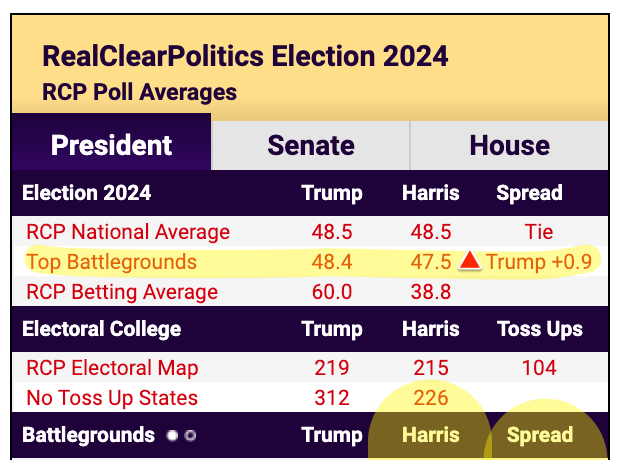Open the House tab
638x460 pixels.
click(509, 146)
